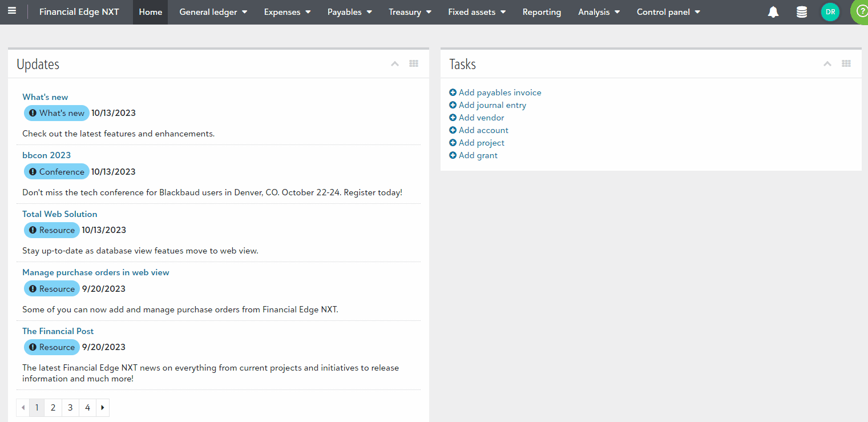Image resolution: width=868 pixels, height=422 pixels.
Task: Expand the Expenses dropdown
Action: (287, 12)
